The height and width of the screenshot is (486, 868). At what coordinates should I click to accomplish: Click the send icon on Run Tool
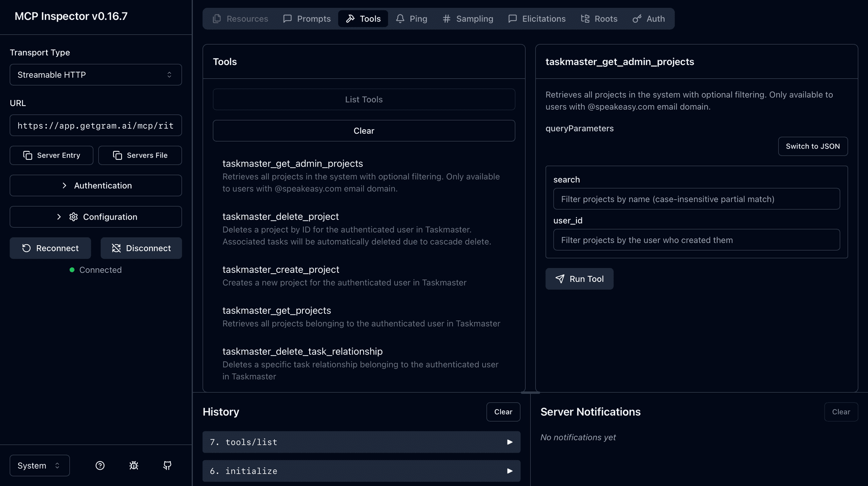[560, 279]
